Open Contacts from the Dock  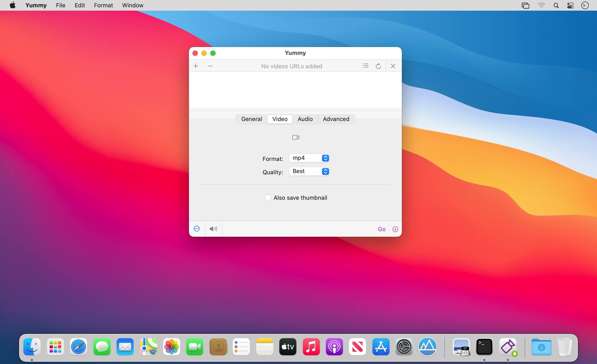point(218,346)
